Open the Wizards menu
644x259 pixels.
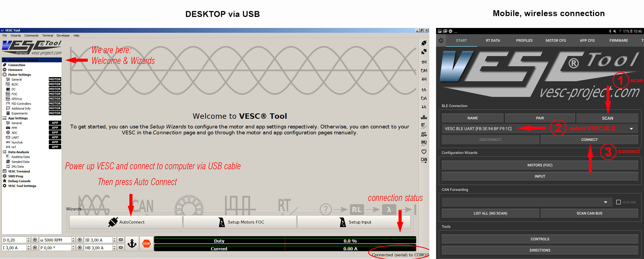[x=16, y=35]
